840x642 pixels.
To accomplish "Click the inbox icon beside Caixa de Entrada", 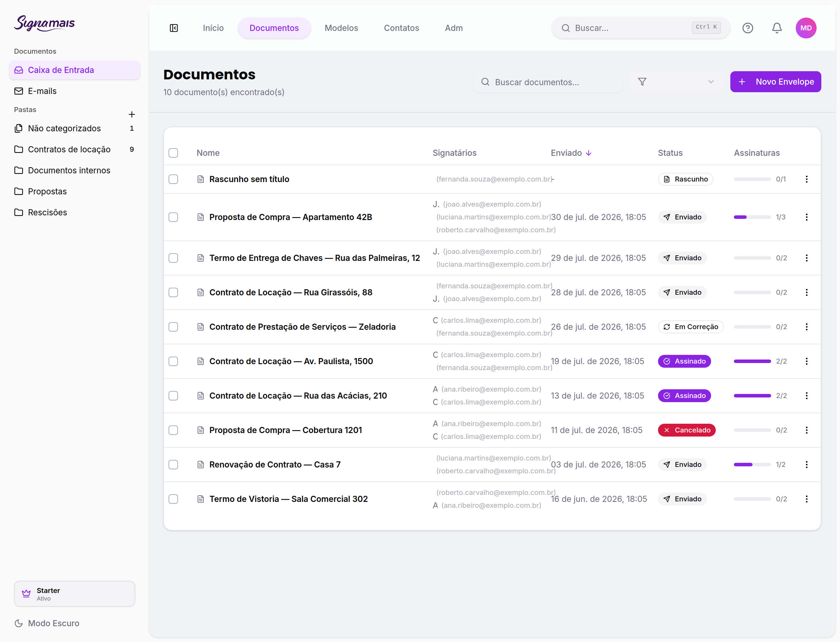I will tap(19, 70).
